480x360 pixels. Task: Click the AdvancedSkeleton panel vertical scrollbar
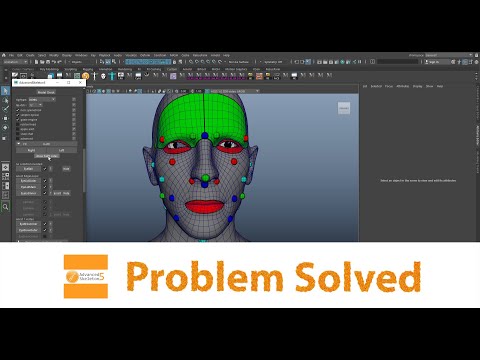pyautogui.click(x=84, y=170)
